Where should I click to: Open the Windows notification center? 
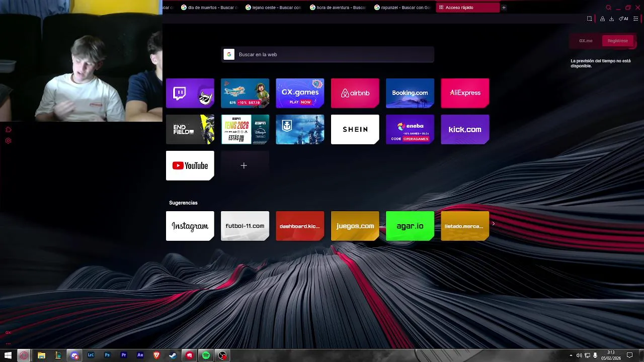coord(629,355)
